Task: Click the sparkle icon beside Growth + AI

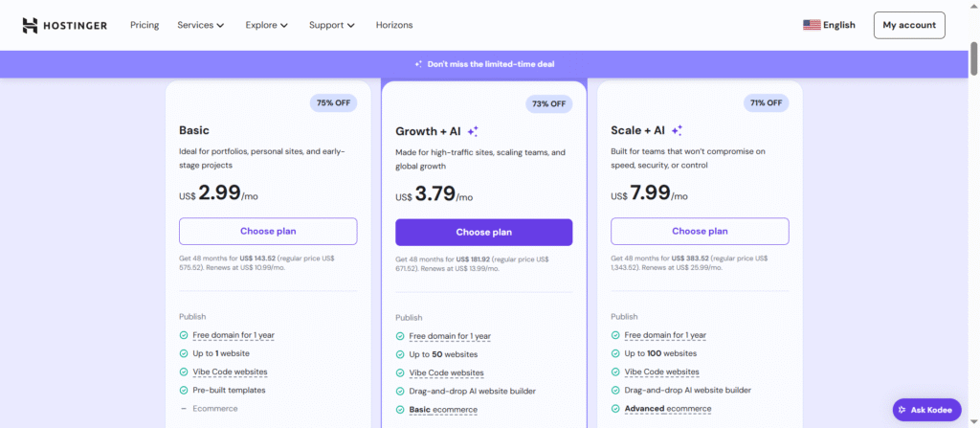Action: pos(473,131)
